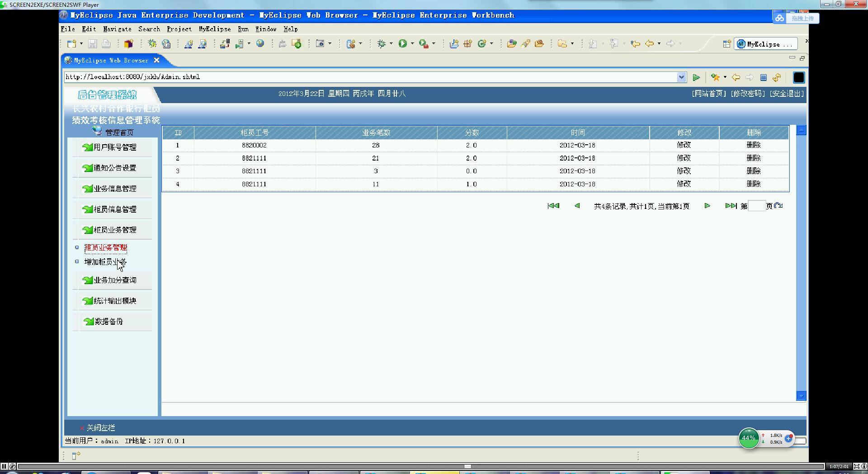The width and height of the screenshot is (868, 474).
Task: Open the Debug dropdown arrow
Action: [391, 44]
